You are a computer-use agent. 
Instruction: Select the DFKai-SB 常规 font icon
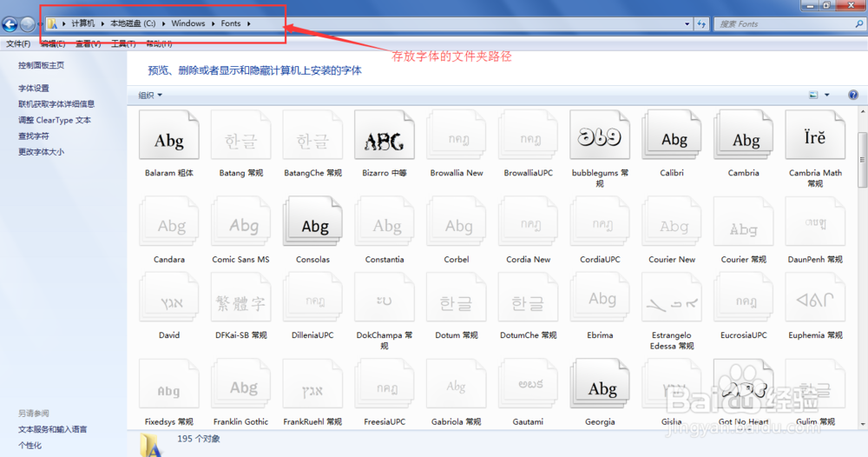(x=240, y=298)
